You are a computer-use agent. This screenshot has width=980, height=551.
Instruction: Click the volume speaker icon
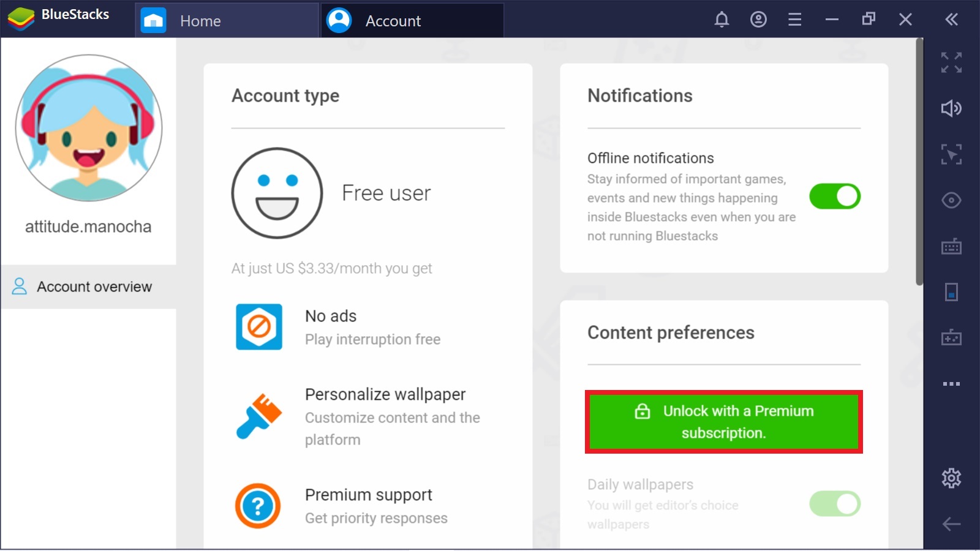click(951, 108)
